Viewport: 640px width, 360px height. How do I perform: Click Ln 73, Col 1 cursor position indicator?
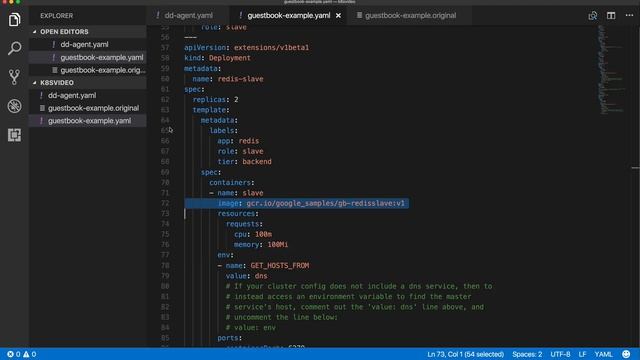pos(465,354)
